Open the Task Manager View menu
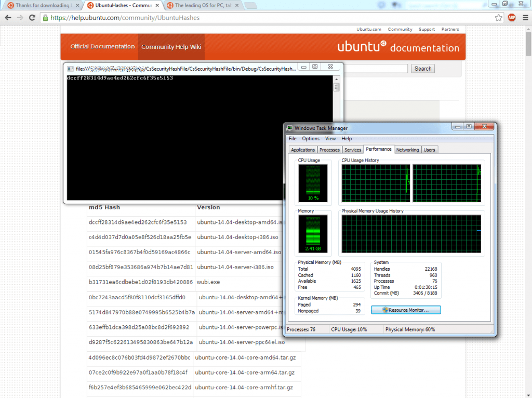The height and width of the screenshot is (398, 532). [x=330, y=138]
